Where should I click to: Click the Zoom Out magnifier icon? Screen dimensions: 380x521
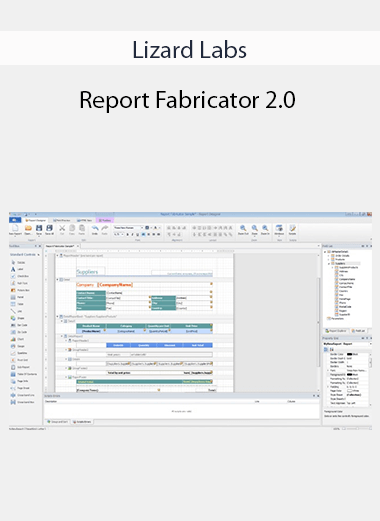click(x=243, y=228)
